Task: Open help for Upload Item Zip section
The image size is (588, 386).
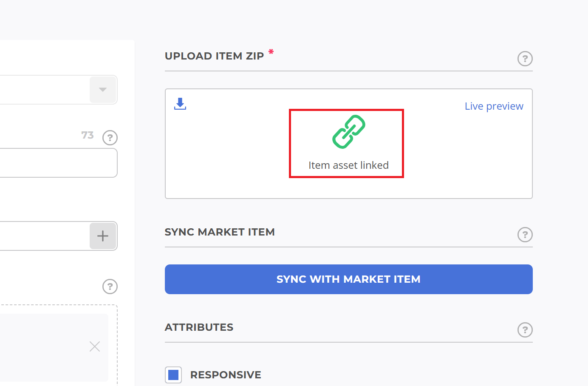Action: pyautogui.click(x=525, y=59)
